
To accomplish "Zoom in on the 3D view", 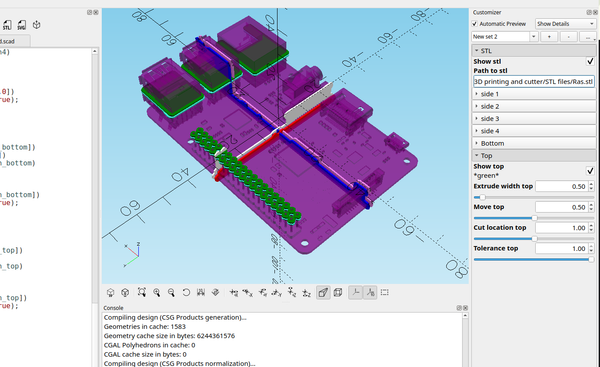I will (x=157, y=293).
